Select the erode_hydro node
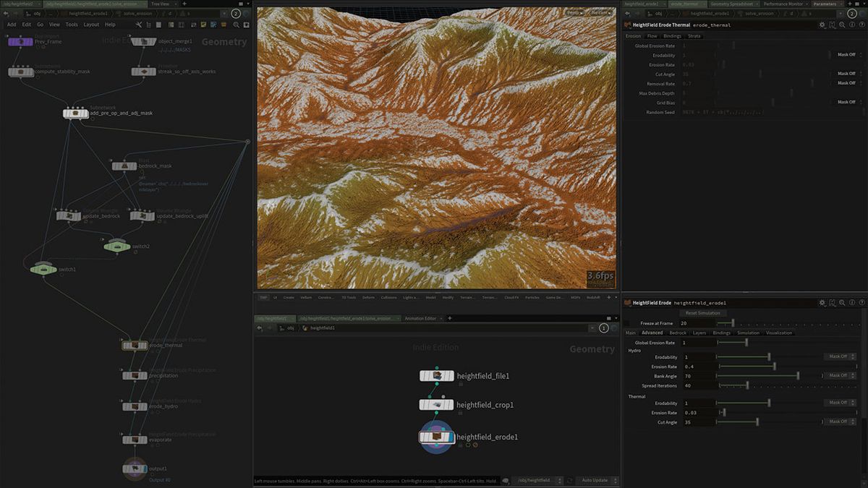This screenshot has width=868, height=488. point(135,407)
